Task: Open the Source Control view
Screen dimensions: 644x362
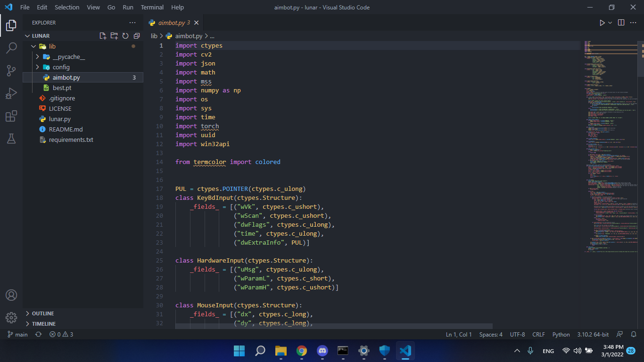Action: (11, 70)
